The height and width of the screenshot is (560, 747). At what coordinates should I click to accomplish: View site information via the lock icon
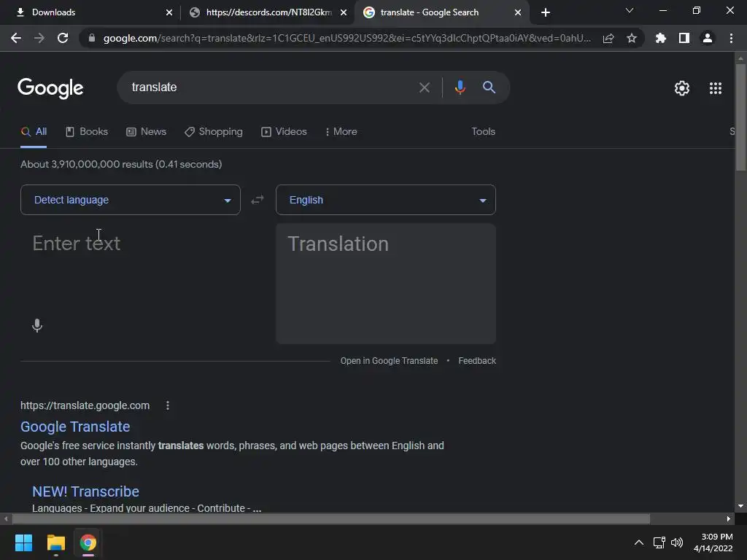coord(92,38)
